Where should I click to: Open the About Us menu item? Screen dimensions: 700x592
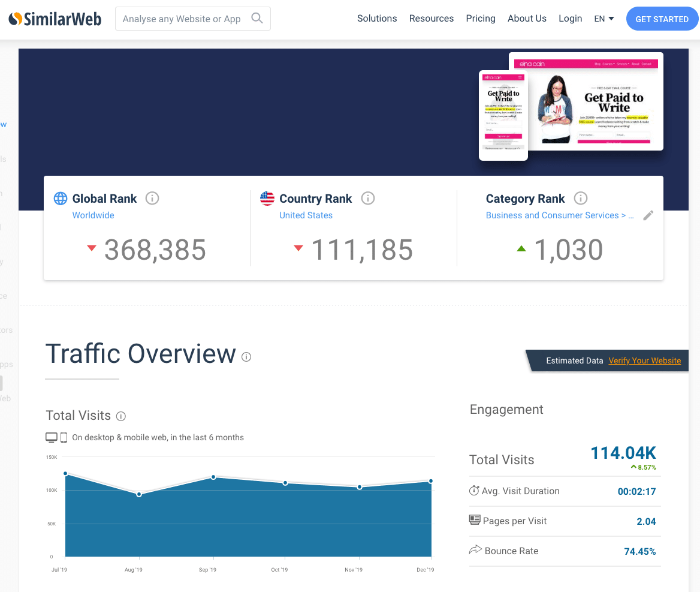click(x=527, y=19)
